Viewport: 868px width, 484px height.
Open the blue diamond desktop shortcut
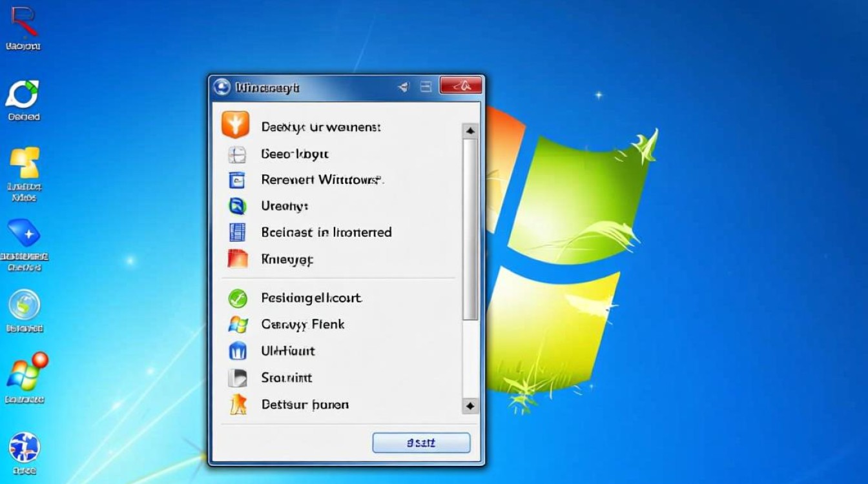click(24, 234)
